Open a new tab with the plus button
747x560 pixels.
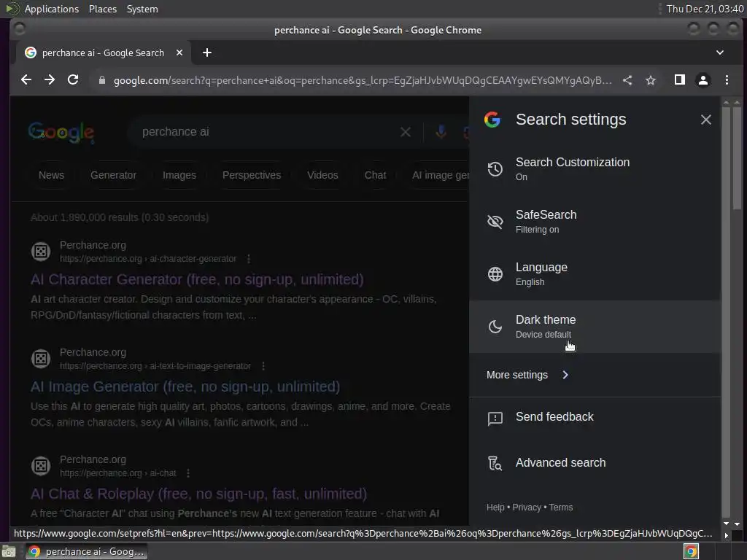coord(206,52)
